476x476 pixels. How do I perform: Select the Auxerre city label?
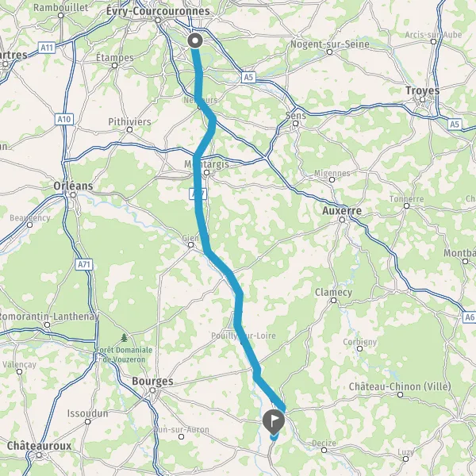342,211
